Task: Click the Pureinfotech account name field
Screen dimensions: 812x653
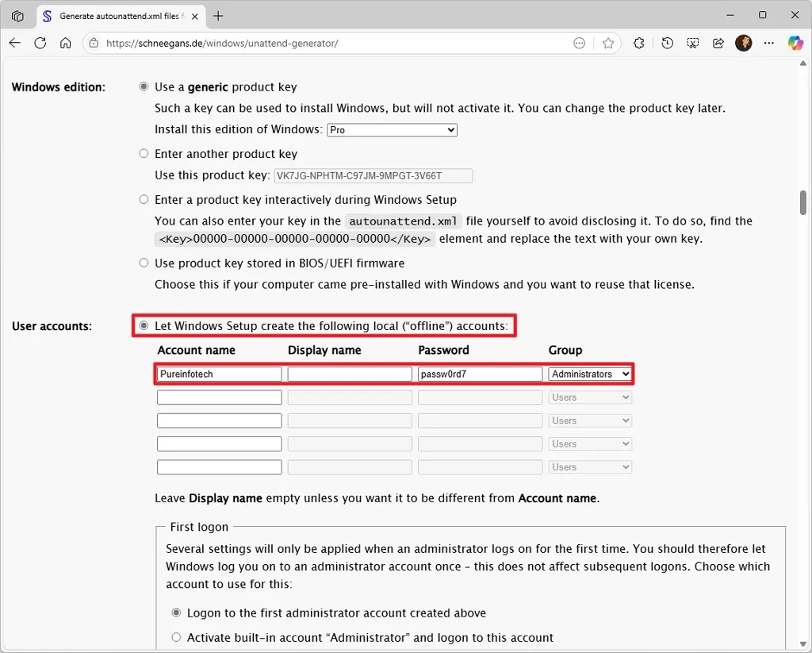Action: tap(219, 373)
